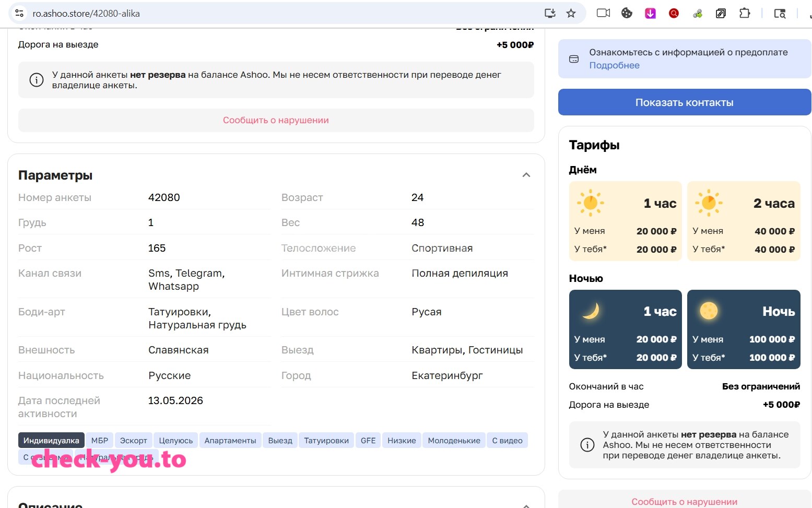Open the Подробнее prepayment link

pos(614,65)
